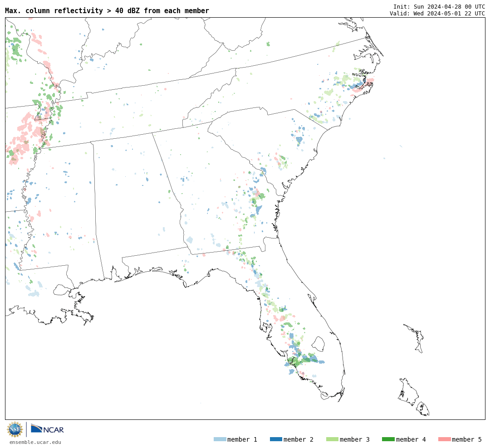Click the member 2 dark blue swatch
Viewport: 490px width, 448px height.
[x=276, y=439]
